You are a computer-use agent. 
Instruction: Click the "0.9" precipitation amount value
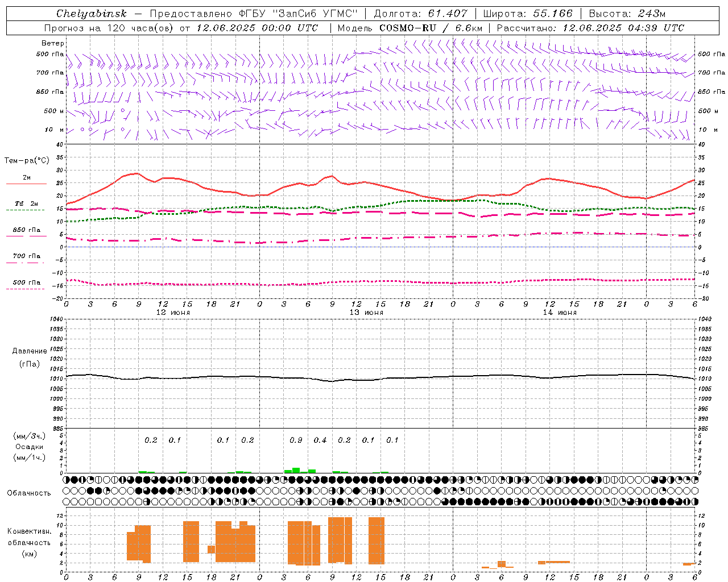[x=296, y=440]
